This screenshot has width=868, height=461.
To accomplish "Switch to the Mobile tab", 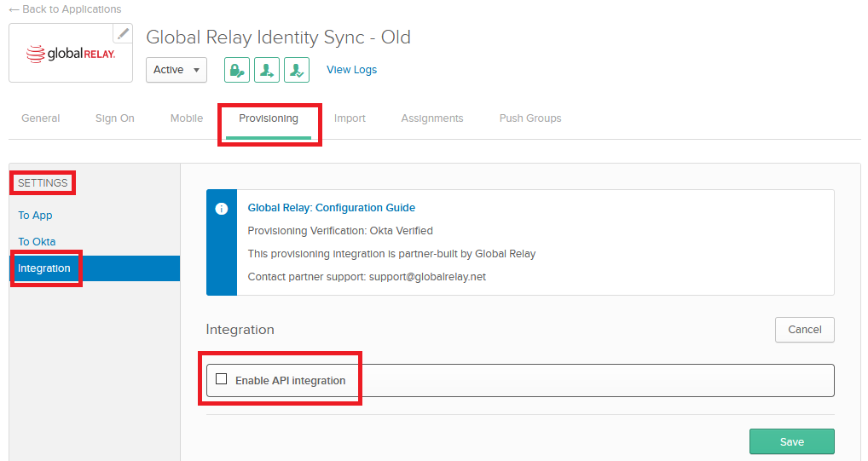I will click(187, 118).
